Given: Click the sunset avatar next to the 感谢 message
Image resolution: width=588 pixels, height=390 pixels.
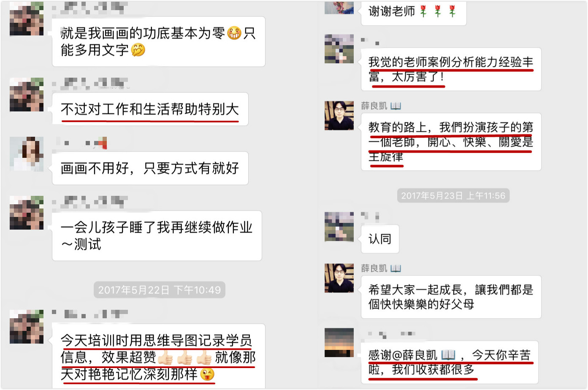Looking at the screenshot, I should click(x=339, y=342).
